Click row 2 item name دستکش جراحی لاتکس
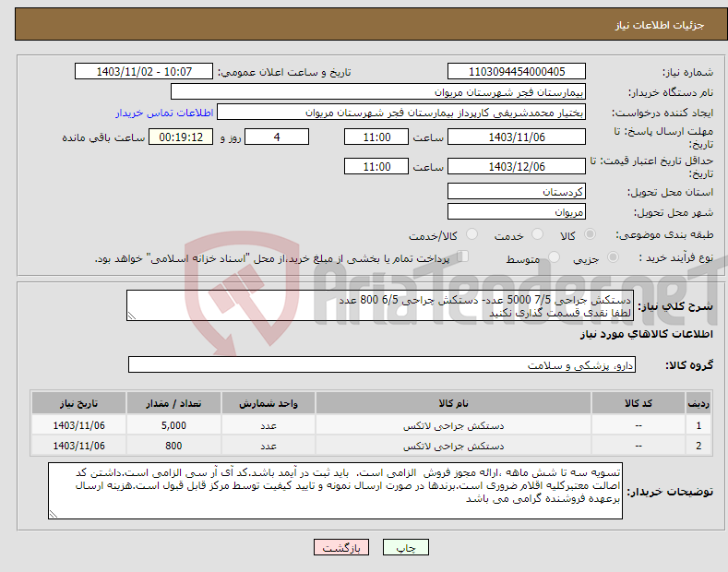Screen dimensions: 728x572 (453, 446)
